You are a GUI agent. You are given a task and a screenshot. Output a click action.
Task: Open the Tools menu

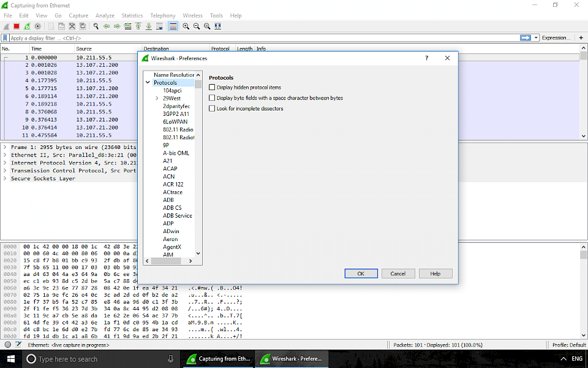click(x=216, y=15)
